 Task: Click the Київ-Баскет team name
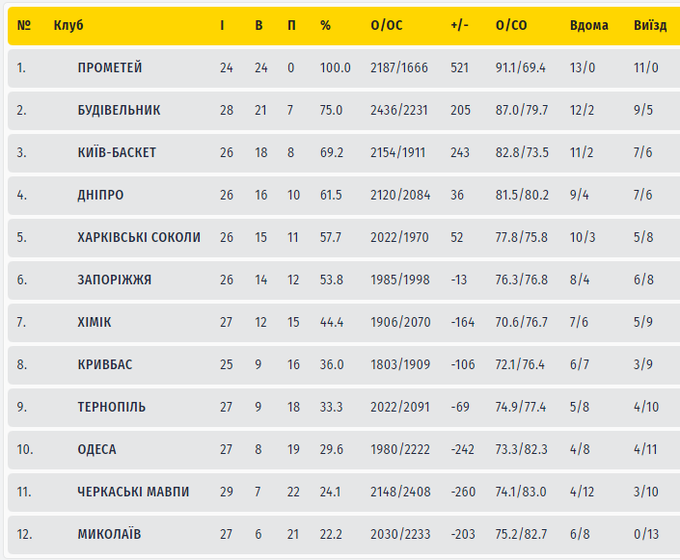point(117,153)
